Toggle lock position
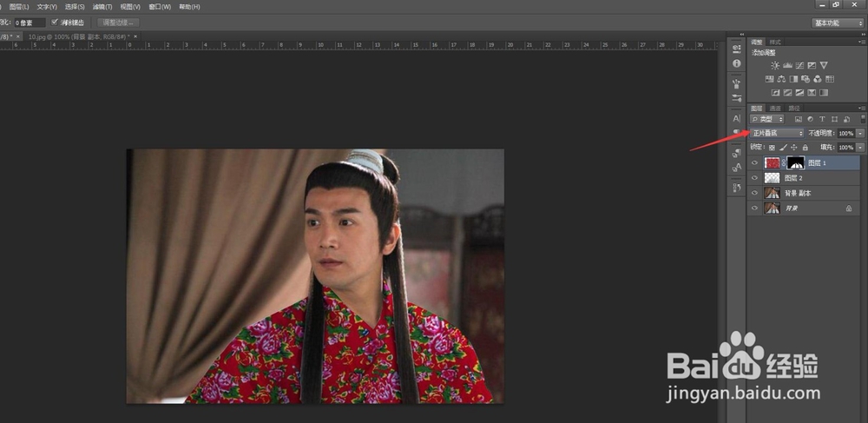The image size is (868, 423). coord(794,148)
